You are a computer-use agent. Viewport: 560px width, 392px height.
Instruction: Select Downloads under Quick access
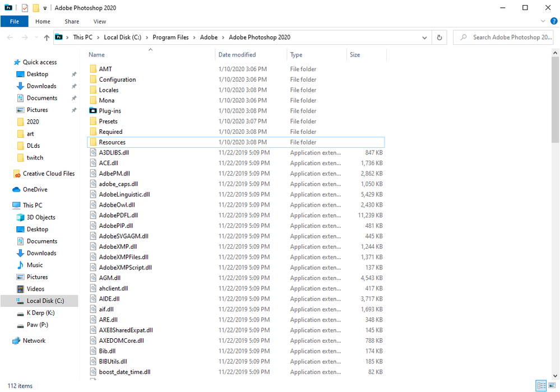[x=41, y=86]
